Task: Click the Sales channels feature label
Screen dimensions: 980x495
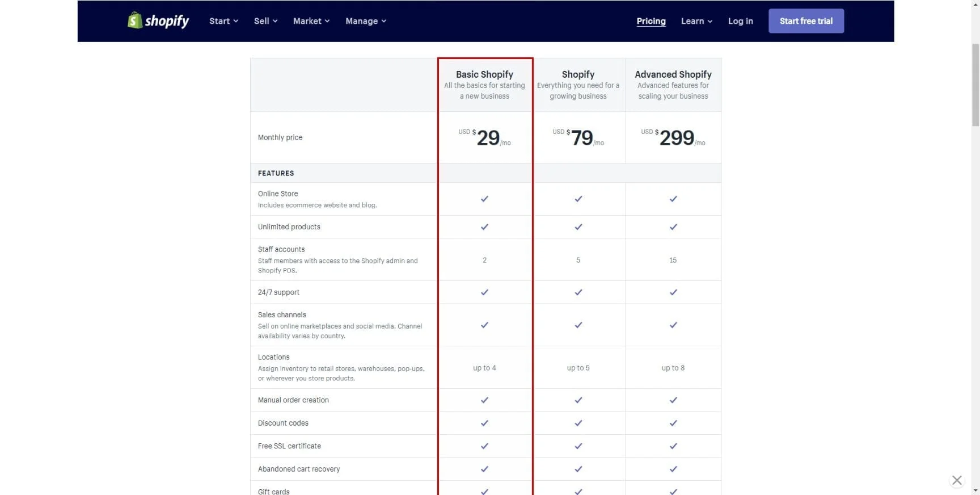Action: coord(282,314)
